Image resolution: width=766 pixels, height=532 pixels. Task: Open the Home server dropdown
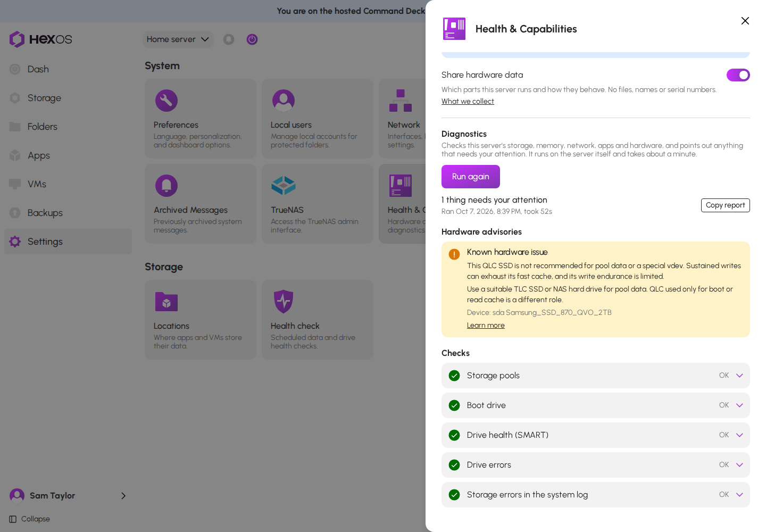(x=178, y=39)
